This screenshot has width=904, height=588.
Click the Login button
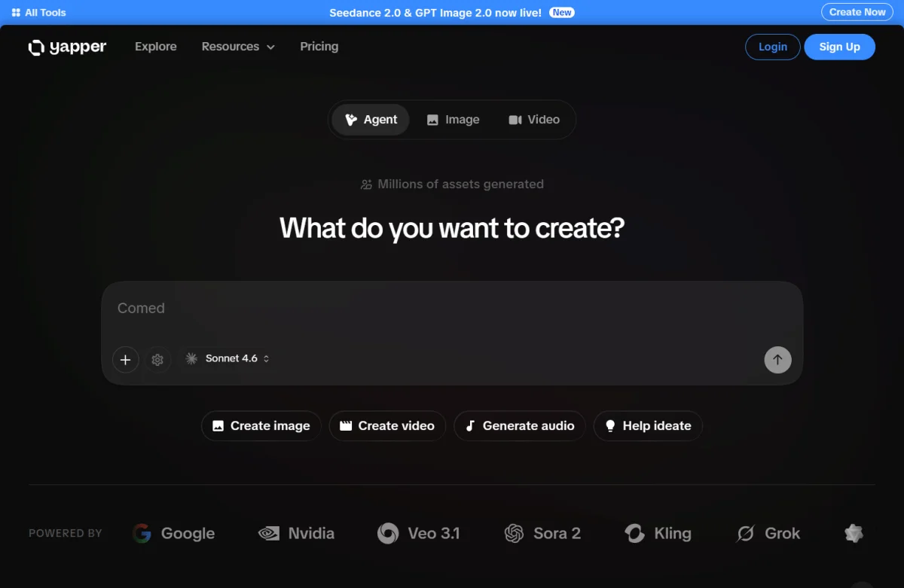[773, 47]
